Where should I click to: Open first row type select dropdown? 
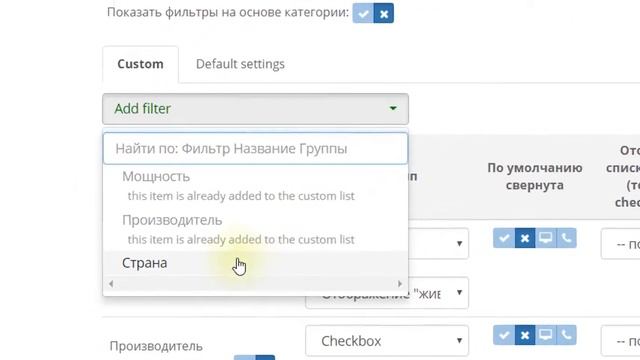coord(439,244)
